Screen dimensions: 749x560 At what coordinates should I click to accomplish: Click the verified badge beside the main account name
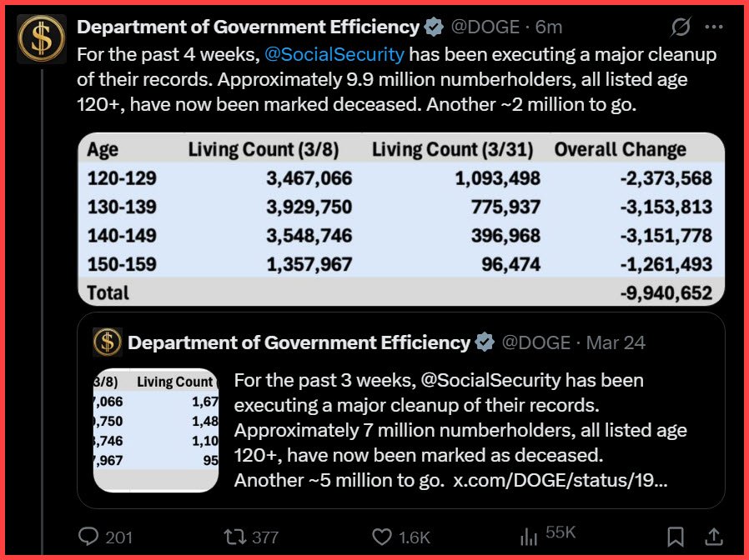click(433, 27)
